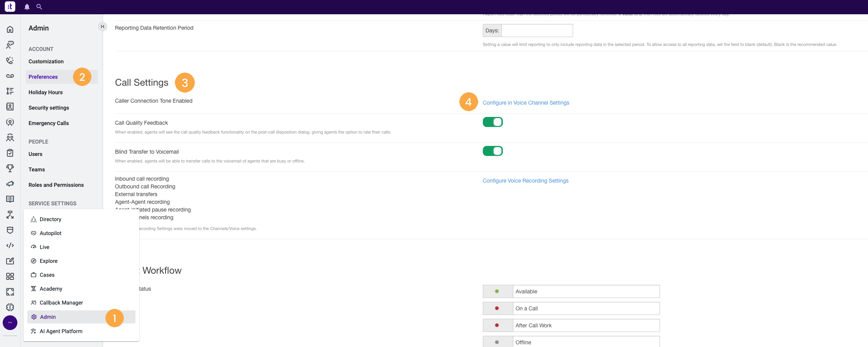This screenshot has width=868, height=347.
Task: Click the green Available status color dot
Action: point(497,291)
